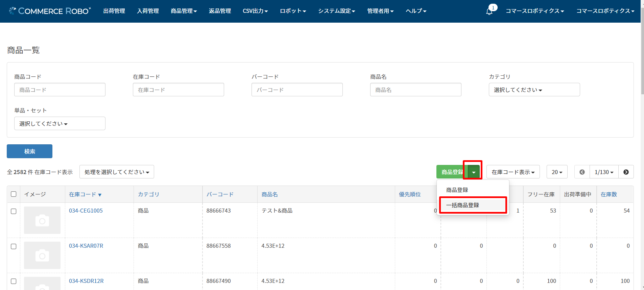Click the フリー在庫 value 53
Image resolution: width=644 pixels, height=290 pixels.
pyautogui.click(x=553, y=211)
